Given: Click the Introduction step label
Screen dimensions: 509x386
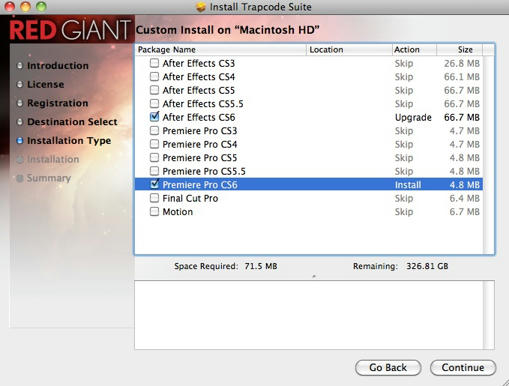Looking at the screenshot, I should point(58,66).
